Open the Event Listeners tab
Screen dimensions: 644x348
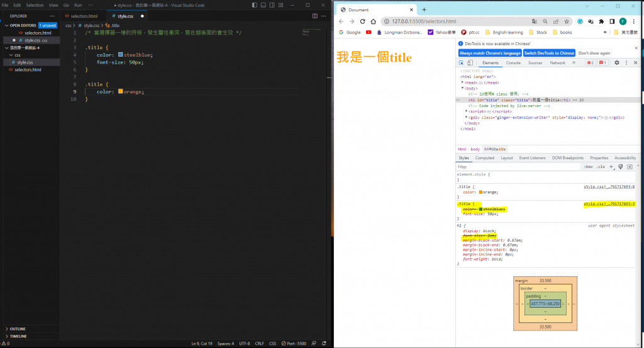tap(532, 158)
